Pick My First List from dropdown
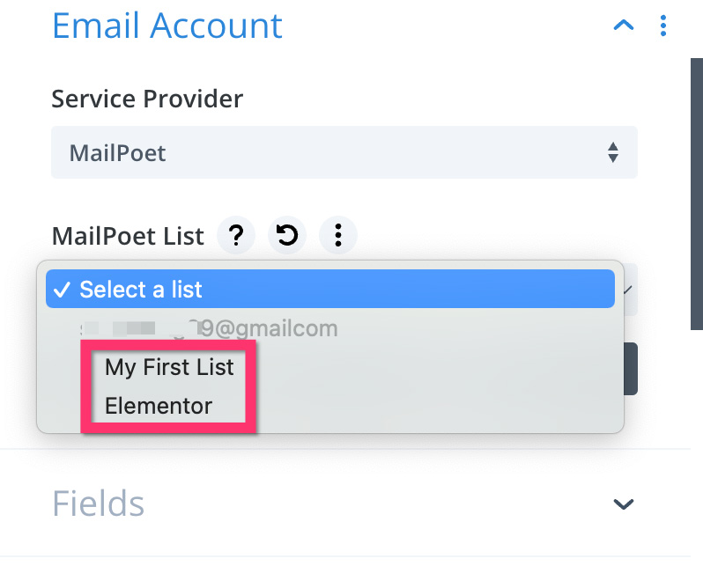This screenshot has width=703, height=588. (x=169, y=367)
